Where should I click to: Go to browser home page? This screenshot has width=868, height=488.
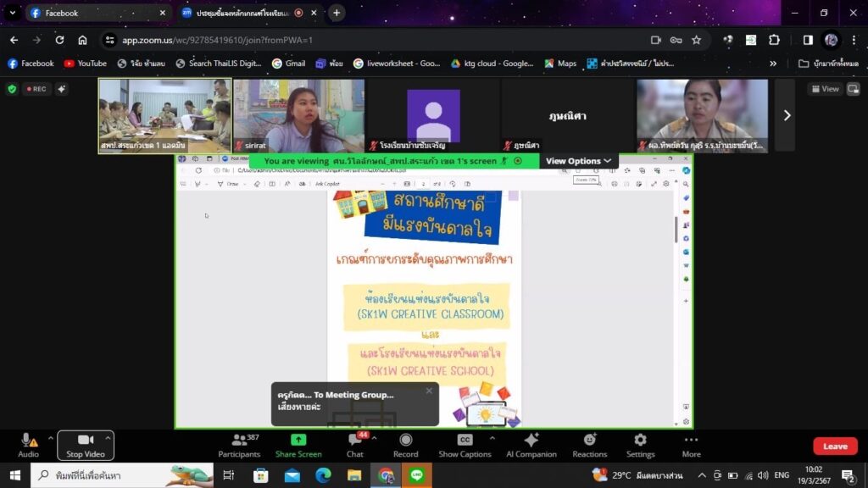coord(82,40)
